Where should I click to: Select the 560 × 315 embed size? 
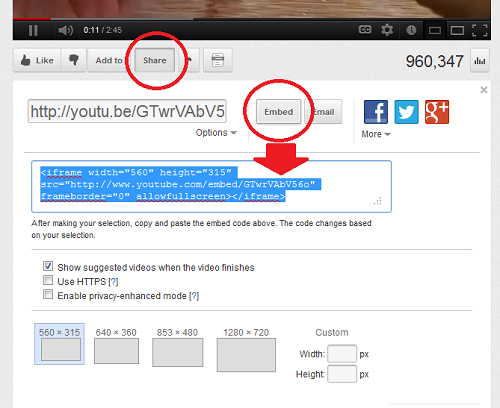point(59,344)
